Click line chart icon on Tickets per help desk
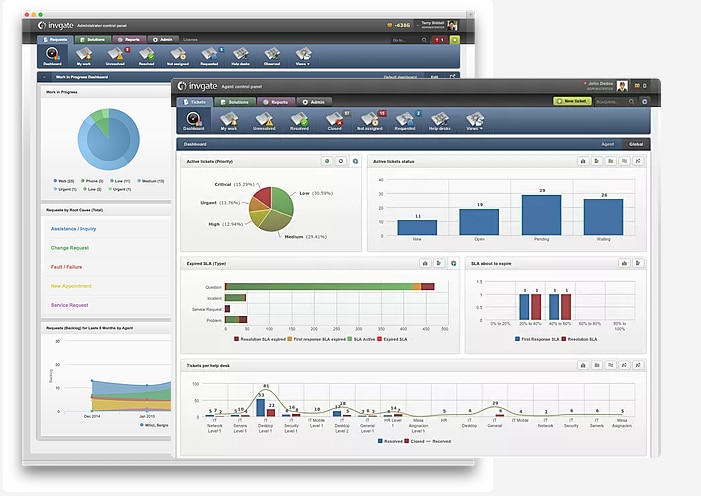Screen dimensions: 701x496 click(x=638, y=365)
